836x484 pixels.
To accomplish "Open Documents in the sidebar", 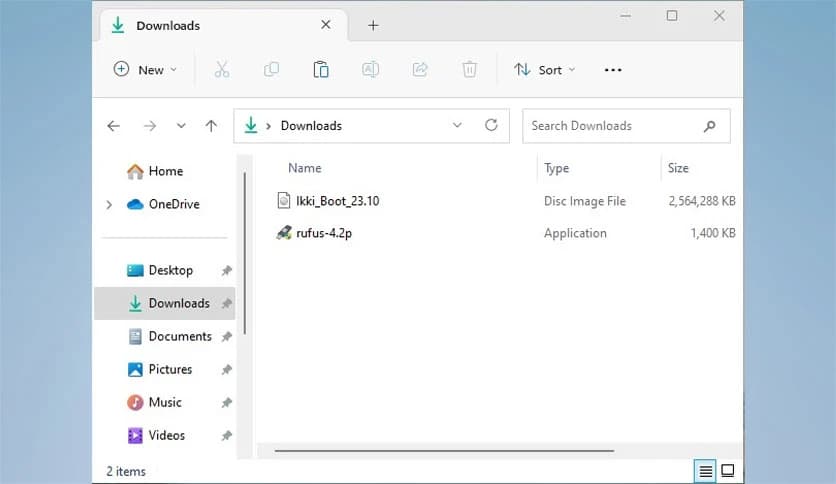I will (170, 336).
